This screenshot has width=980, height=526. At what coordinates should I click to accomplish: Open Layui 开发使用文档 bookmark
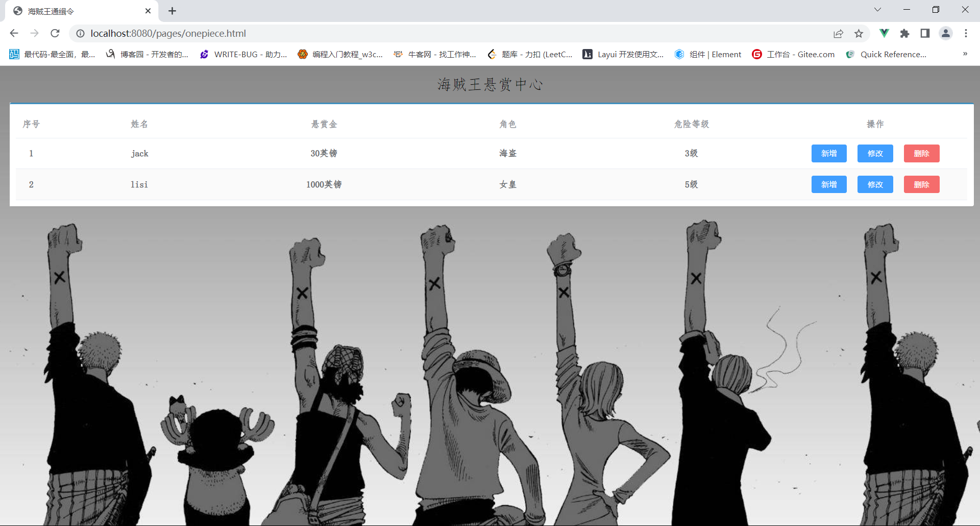tap(623, 54)
